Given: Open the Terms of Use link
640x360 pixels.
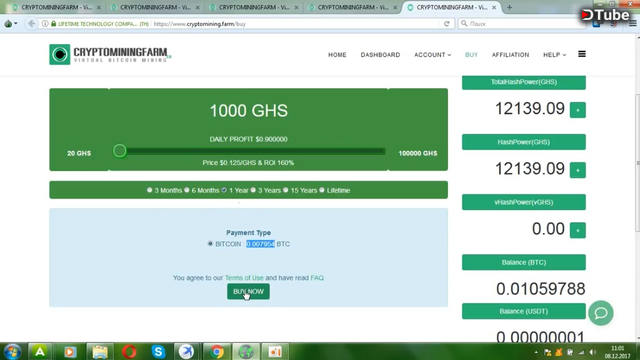Looking at the screenshot, I should point(244,278).
